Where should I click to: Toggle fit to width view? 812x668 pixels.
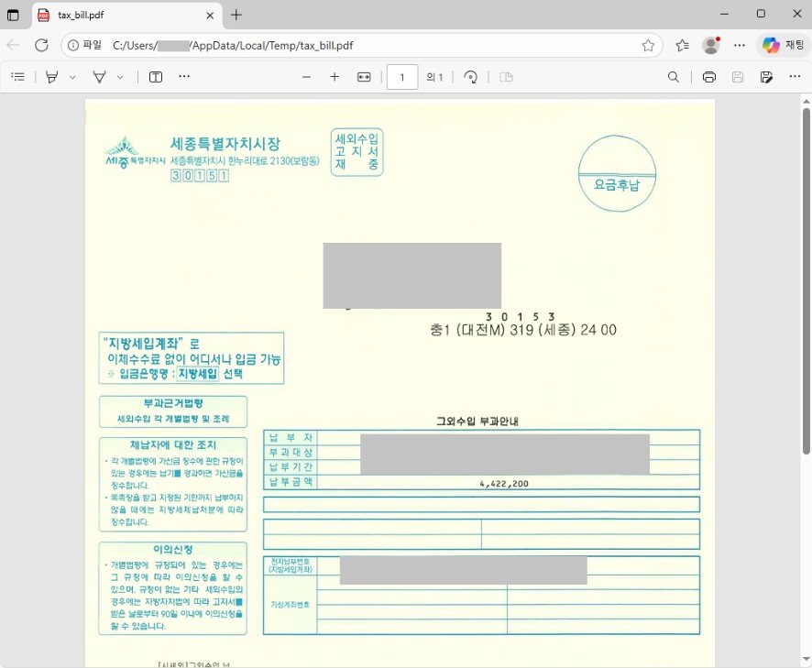coord(364,77)
